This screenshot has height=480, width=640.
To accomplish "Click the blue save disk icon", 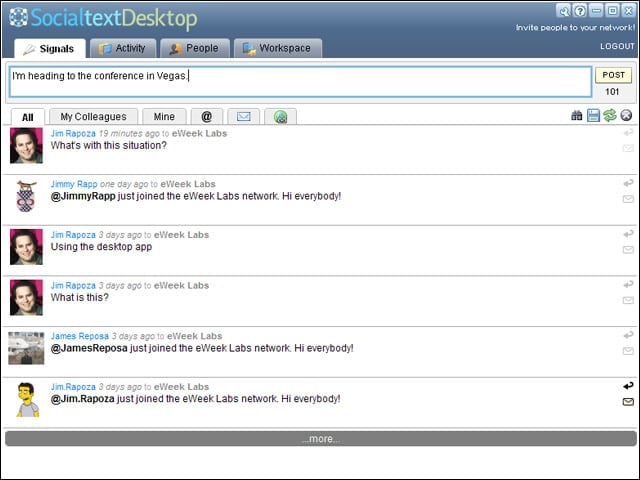I will click(x=593, y=116).
